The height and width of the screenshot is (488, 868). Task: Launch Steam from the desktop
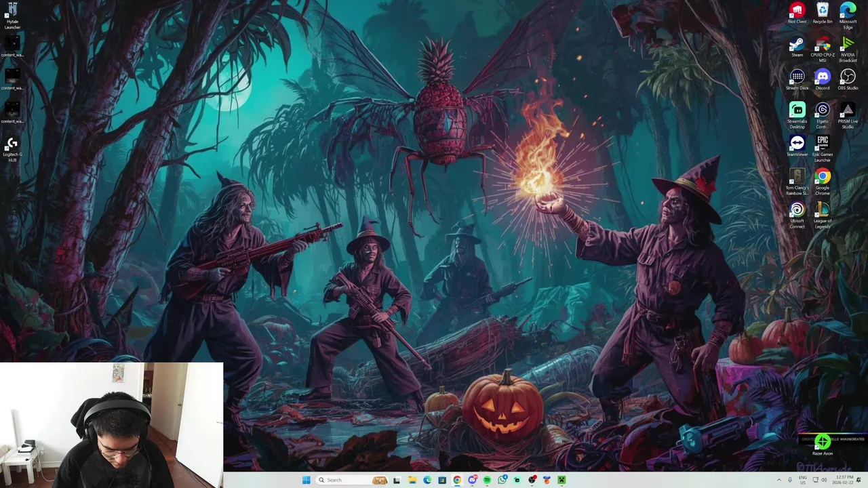click(797, 47)
